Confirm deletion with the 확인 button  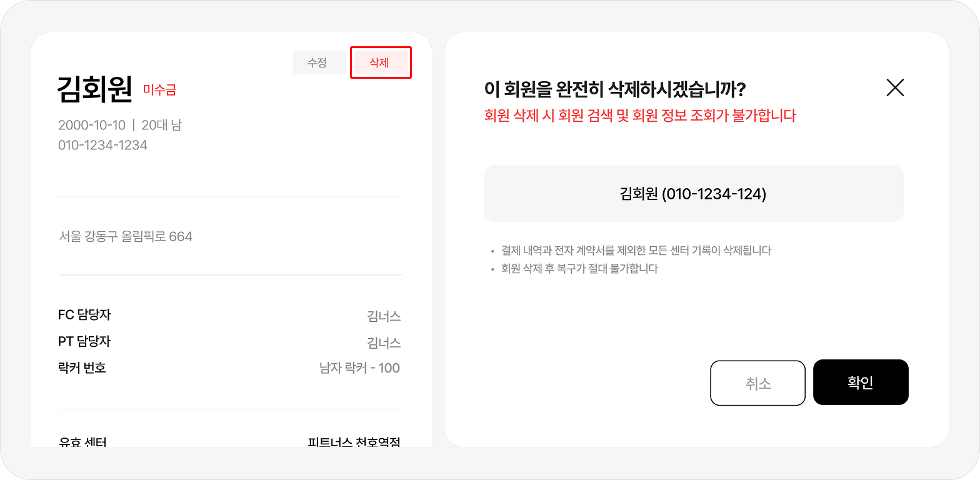click(x=860, y=382)
